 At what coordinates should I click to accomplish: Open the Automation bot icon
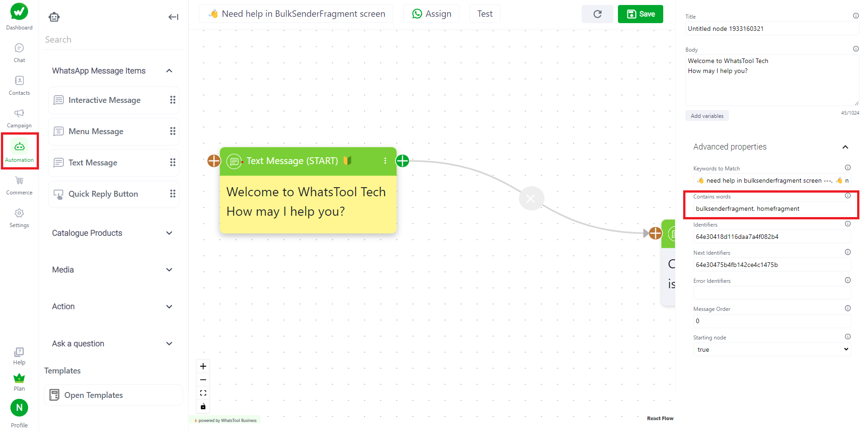click(19, 146)
